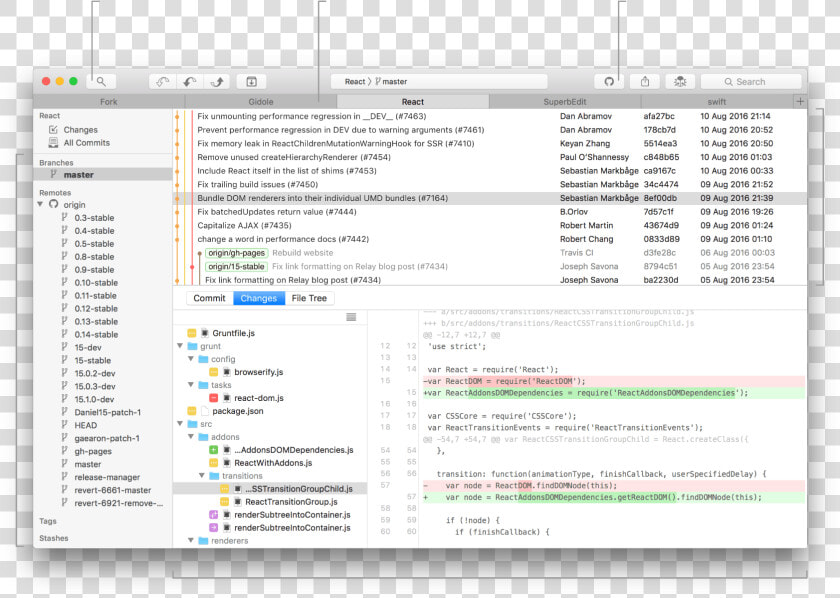Click the Fetch toolbar button

tap(163, 81)
